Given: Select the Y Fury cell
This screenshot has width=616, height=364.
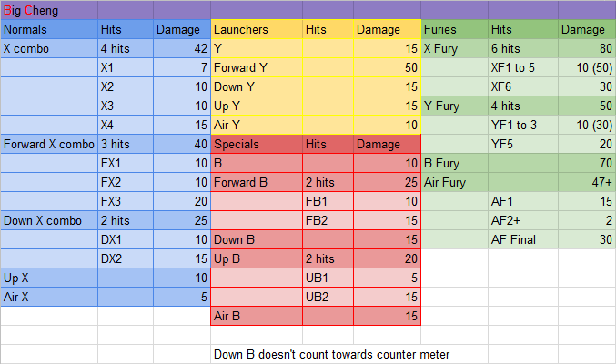Looking at the screenshot, I should tap(455, 106).
